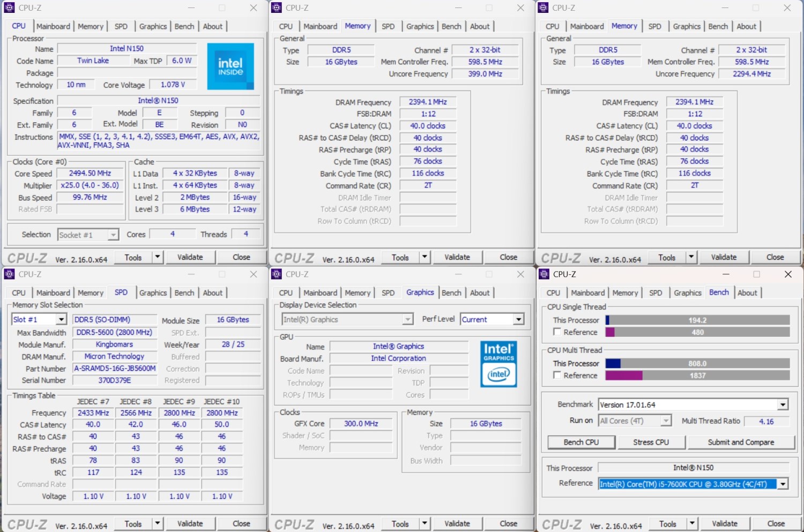This screenshot has height=532, width=804.
Task: Click the Part Number field in SPD window
Action: tap(115, 369)
